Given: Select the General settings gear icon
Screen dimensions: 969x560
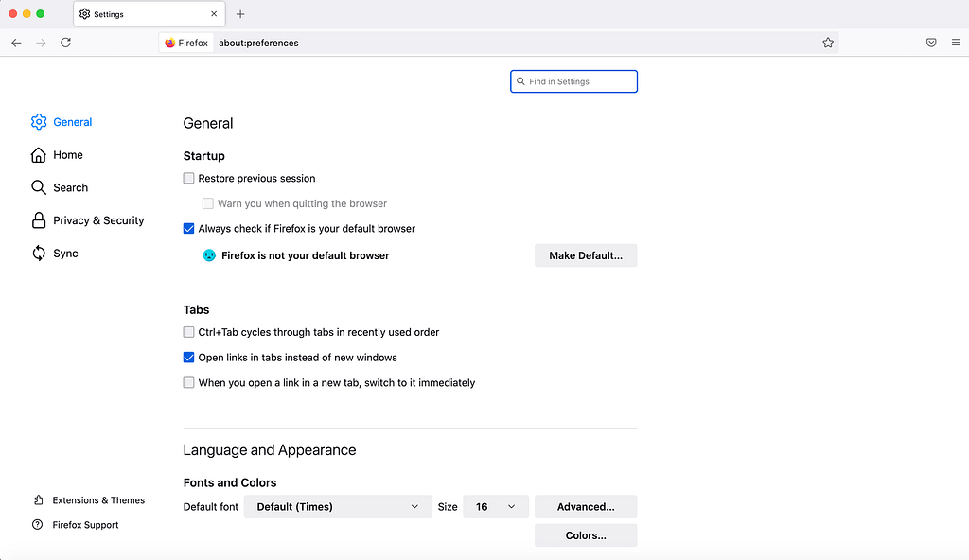Looking at the screenshot, I should [39, 121].
